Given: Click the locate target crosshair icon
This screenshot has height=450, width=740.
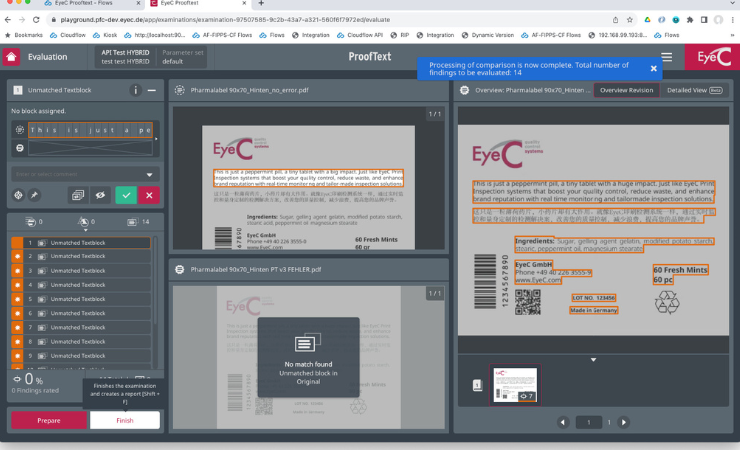Looking at the screenshot, I should [18, 195].
